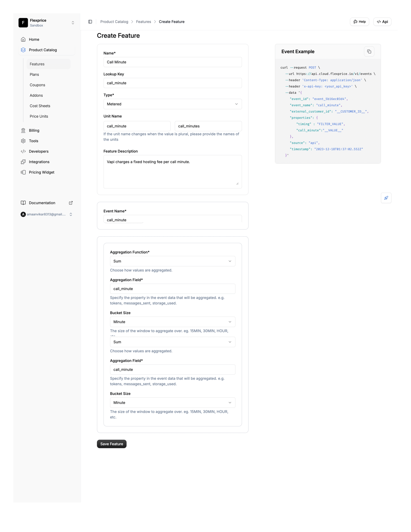Click the rocket launcher icon on the right
Screen dimensions: 411x532
point(386,198)
